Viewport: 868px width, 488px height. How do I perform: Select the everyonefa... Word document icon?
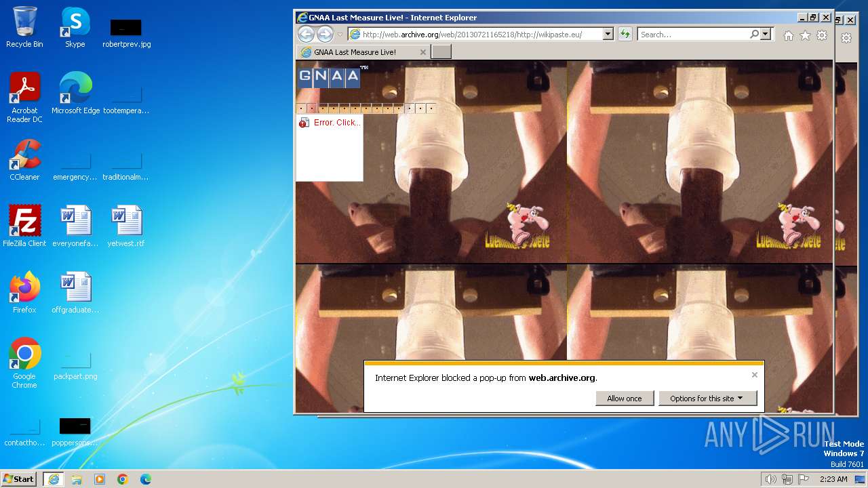tap(75, 226)
